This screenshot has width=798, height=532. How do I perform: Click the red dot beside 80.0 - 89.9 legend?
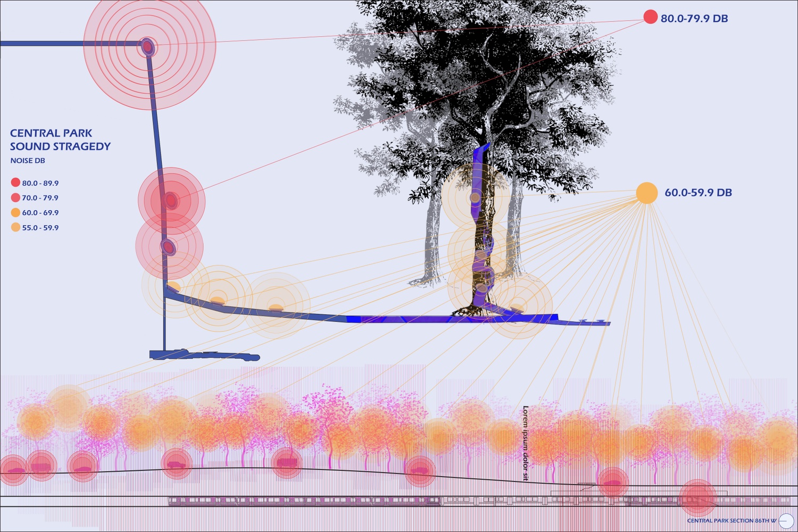tap(15, 182)
